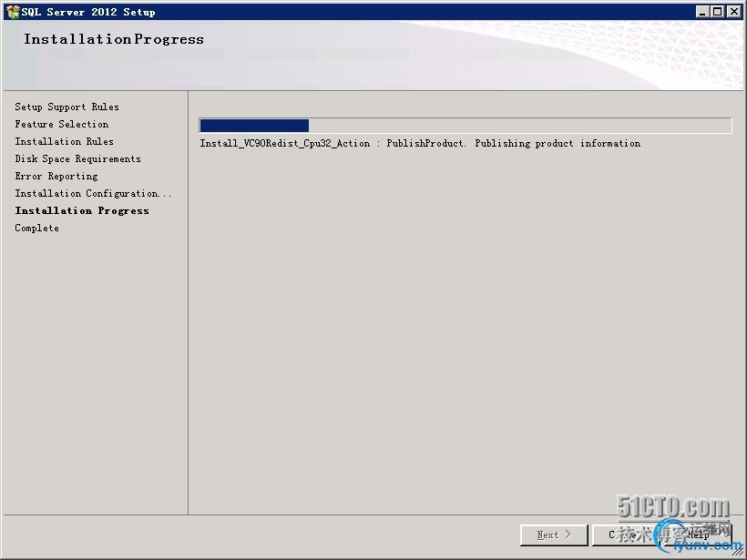Viewport: 747px width, 560px height.
Task: Click the Cancel button
Action: (x=626, y=535)
